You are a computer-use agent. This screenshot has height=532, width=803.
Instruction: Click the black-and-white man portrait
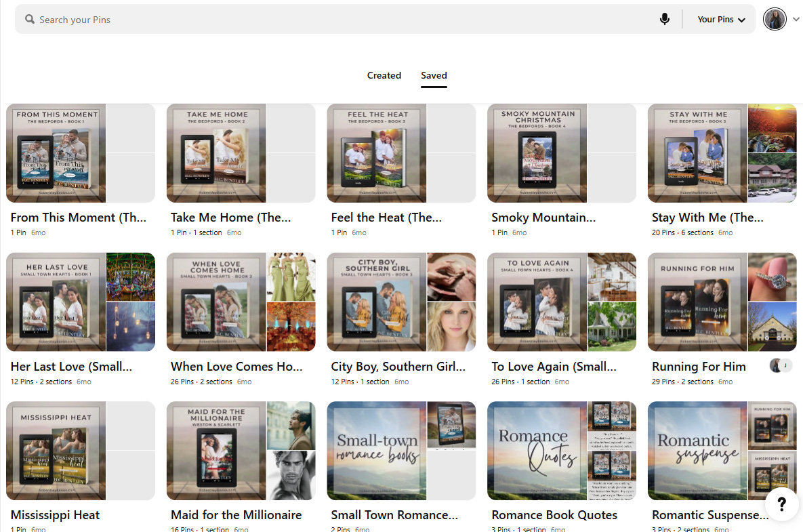coord(291,475)
